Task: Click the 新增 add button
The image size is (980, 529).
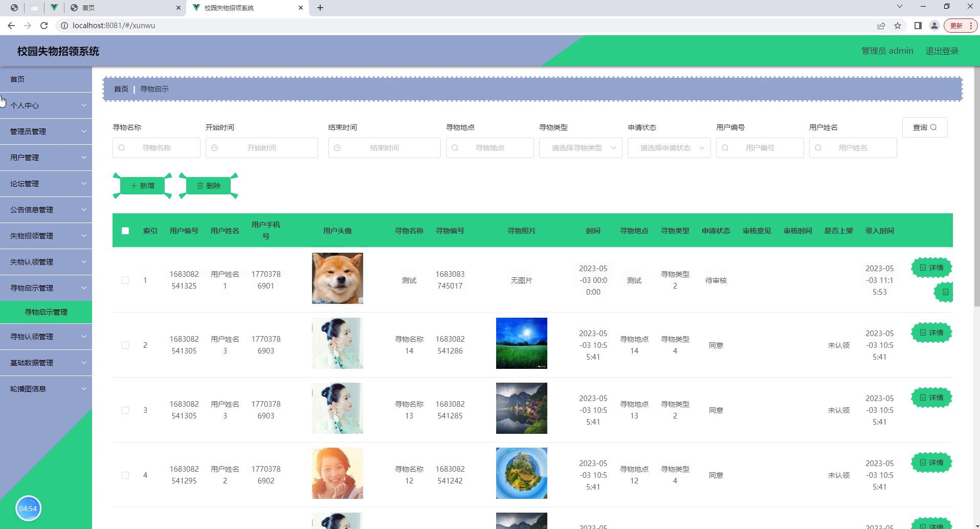Action: click(142, 186)
